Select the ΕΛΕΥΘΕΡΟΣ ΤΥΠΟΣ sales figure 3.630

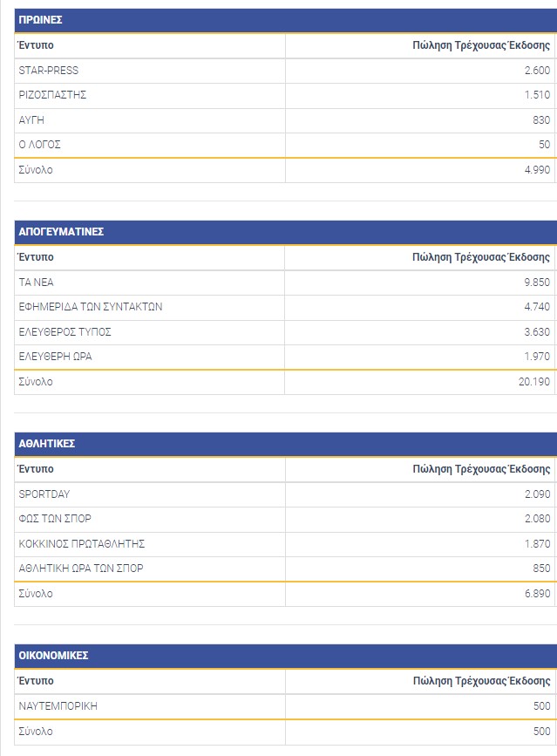click(x=537, y=332)
